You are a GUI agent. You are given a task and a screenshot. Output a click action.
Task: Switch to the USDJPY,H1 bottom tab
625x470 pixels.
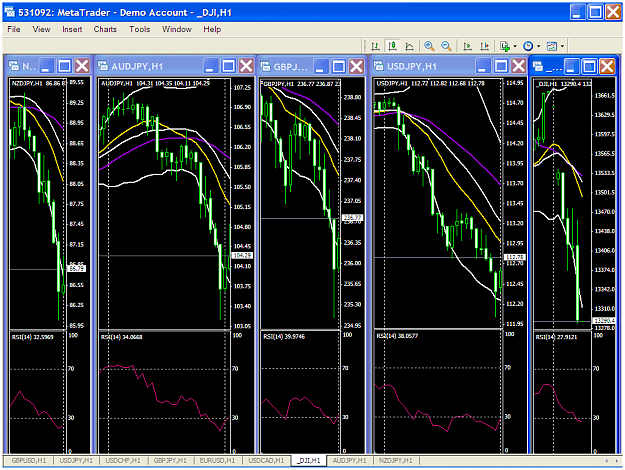point(76,461)
